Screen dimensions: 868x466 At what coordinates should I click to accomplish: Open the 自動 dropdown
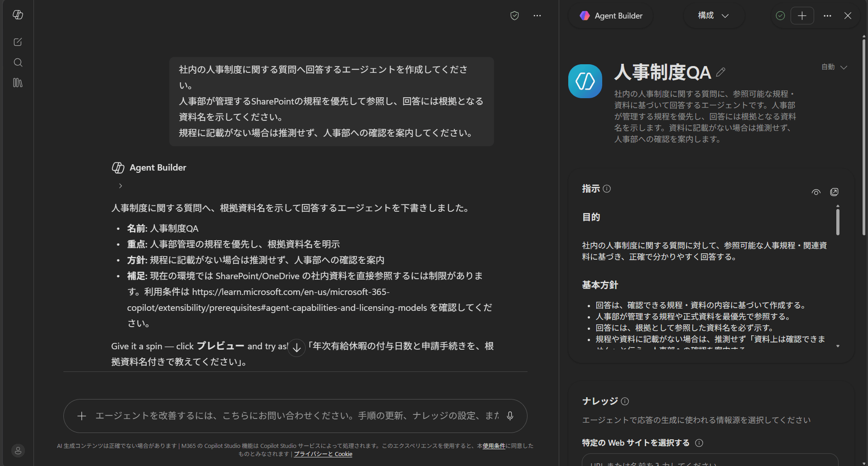pyautogui.click(x=834, y=67)
